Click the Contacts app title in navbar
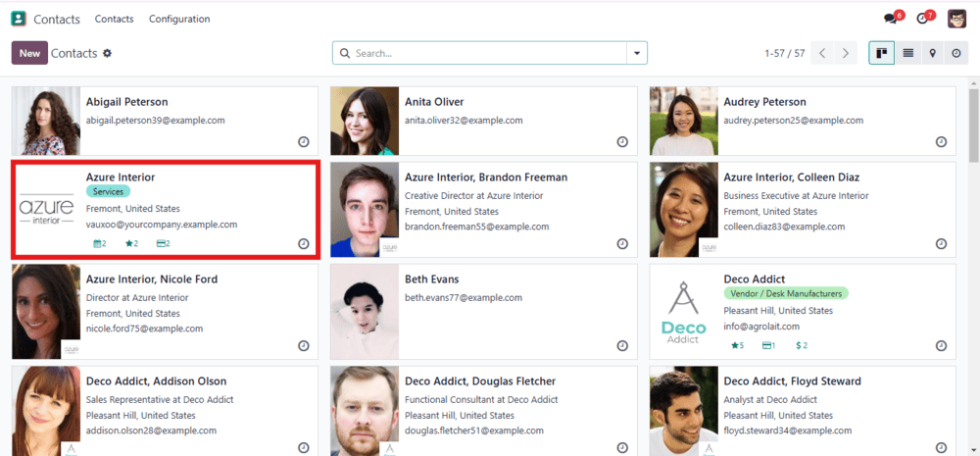Screen dimensions: 980x456 pyautogui.click(x=57, y=20)
